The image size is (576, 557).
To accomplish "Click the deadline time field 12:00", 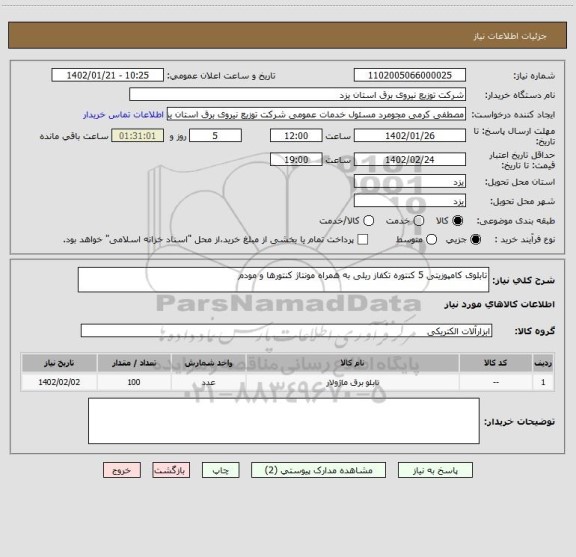I will (x=296, y=136).
